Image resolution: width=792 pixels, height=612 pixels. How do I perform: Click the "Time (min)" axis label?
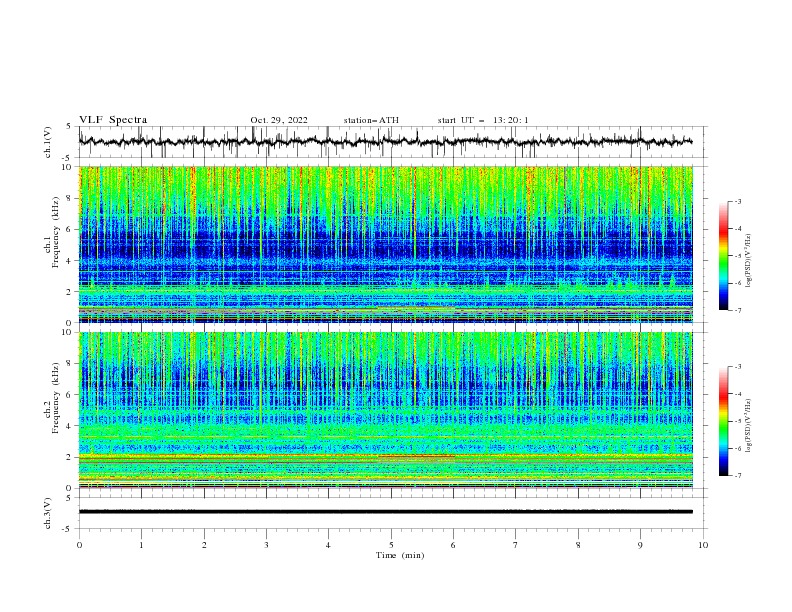click(x=400, y=555)
